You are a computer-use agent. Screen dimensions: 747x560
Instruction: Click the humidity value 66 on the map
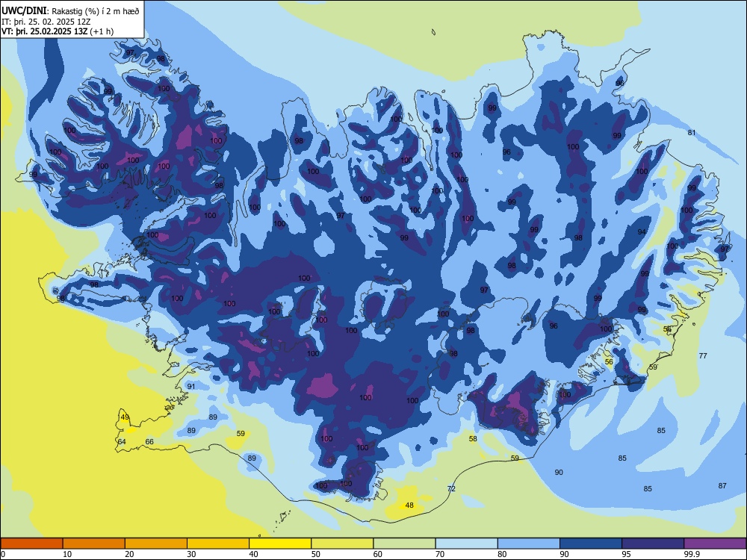[x=149, y=441]
